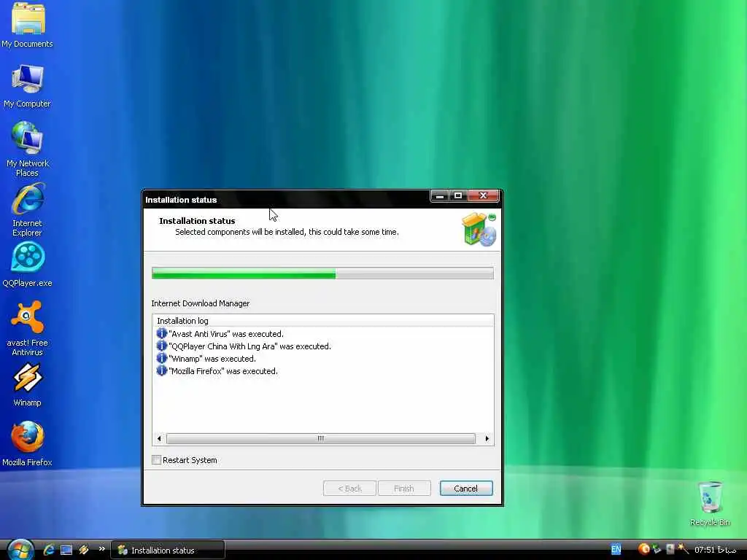
Task: Open the My Documents desktop icon
Action: [x=27, y=24]
